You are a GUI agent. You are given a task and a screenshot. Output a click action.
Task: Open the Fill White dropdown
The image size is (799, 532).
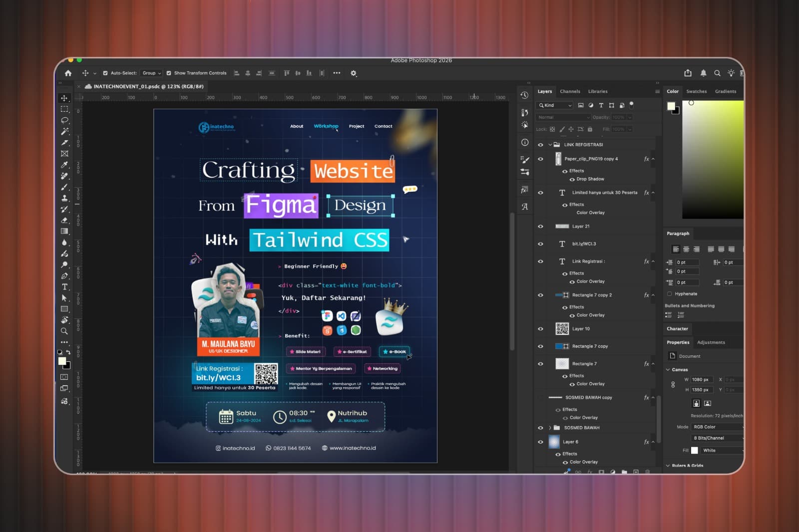click(722, 451)
